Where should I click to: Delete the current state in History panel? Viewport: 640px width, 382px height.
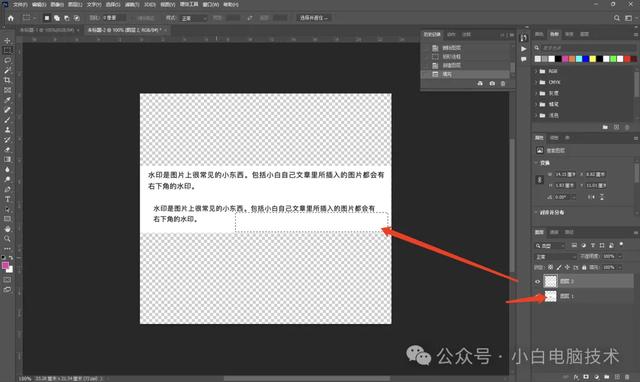pyautogui.click(x=503, y=83)
